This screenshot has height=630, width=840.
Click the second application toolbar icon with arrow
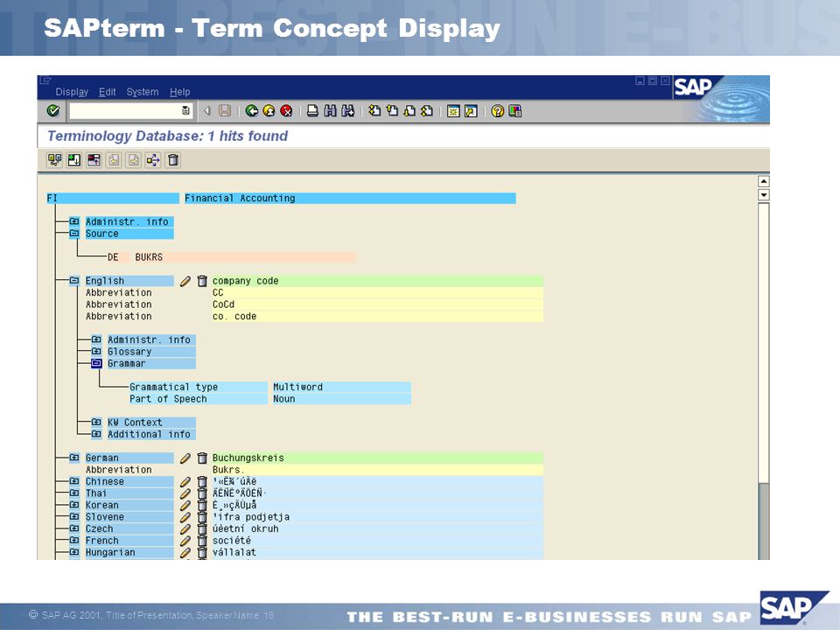[74, 160]
